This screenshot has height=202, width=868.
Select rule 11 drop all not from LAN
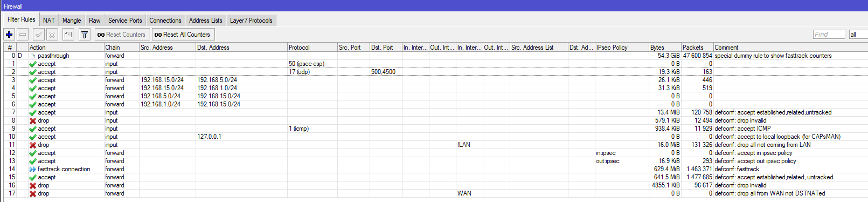434,145
